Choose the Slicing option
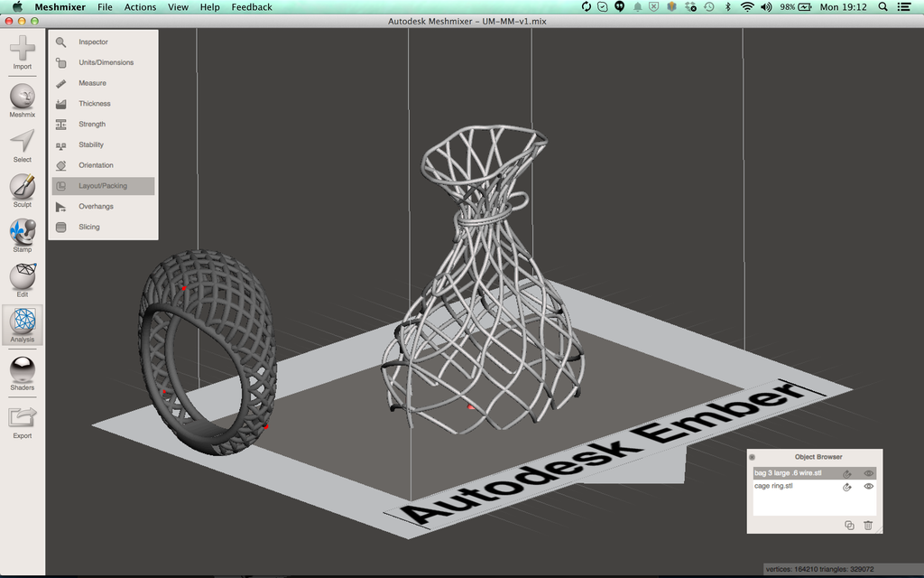Screen dimensions: 924x578 click(103, 227)
